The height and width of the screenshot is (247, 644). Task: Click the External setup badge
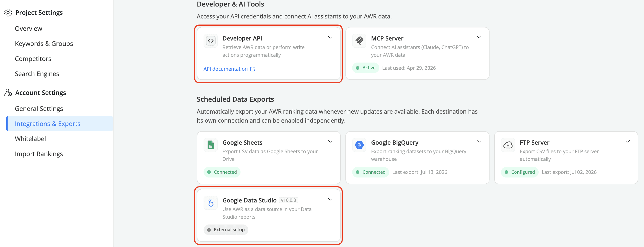click(x=226, y=230)
